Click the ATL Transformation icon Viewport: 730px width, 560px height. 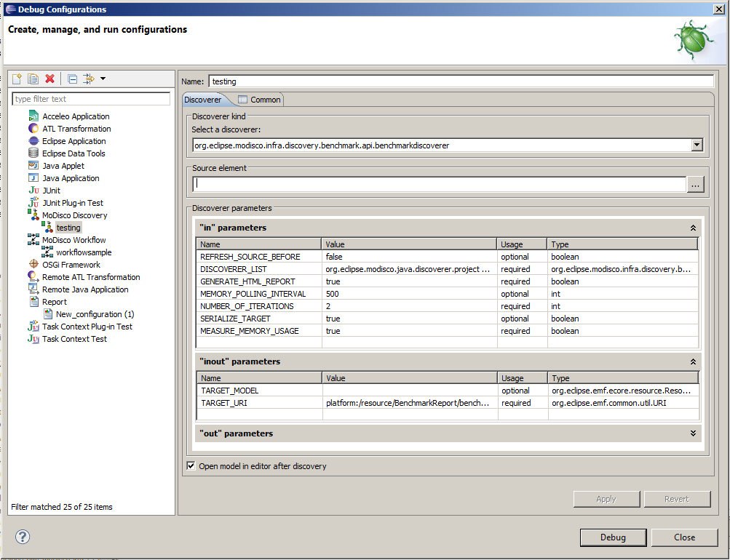[33, 129]
